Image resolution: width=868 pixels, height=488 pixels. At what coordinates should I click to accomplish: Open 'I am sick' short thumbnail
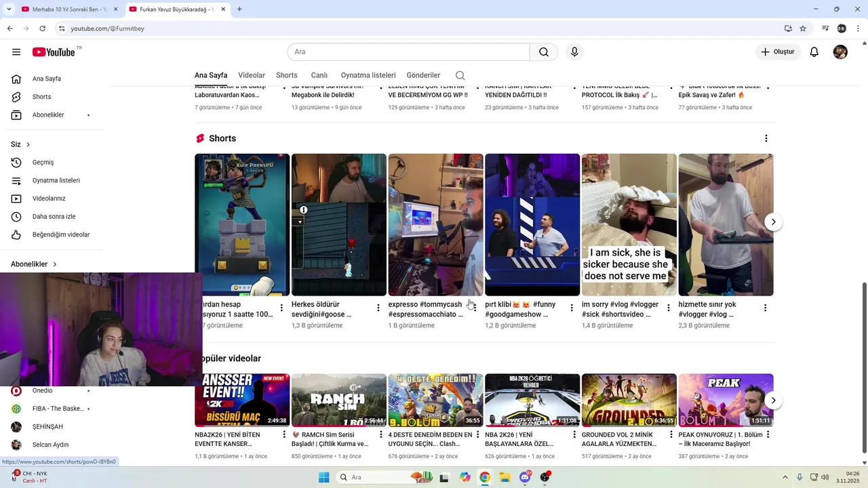point(629,225)
